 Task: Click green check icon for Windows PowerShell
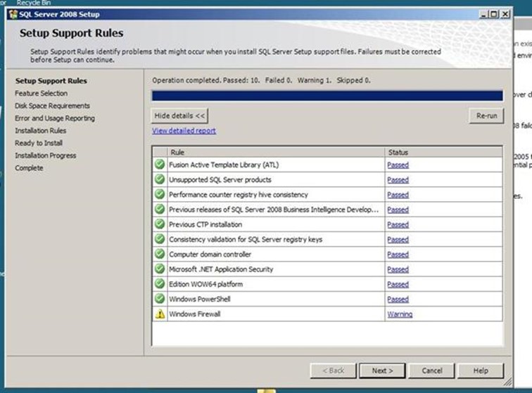(x=160, y=299)
